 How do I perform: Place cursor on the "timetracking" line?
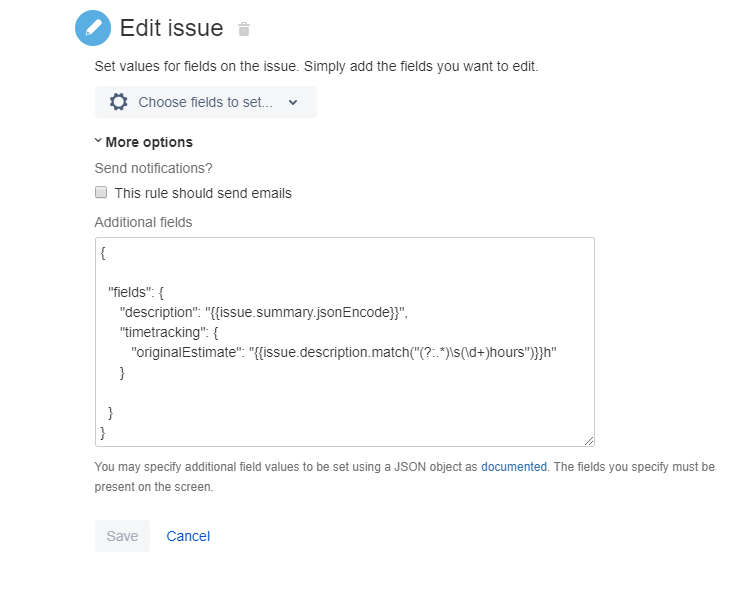[x=169, y=332]
